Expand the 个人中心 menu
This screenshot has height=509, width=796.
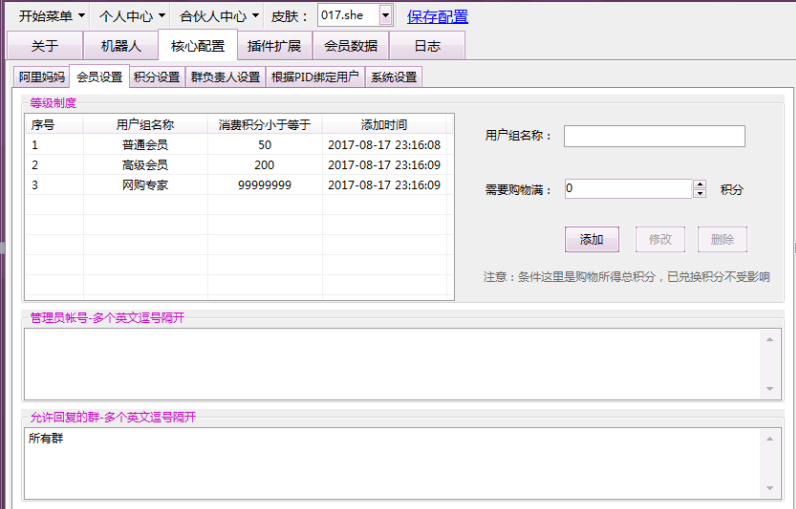tap(131, 16)
